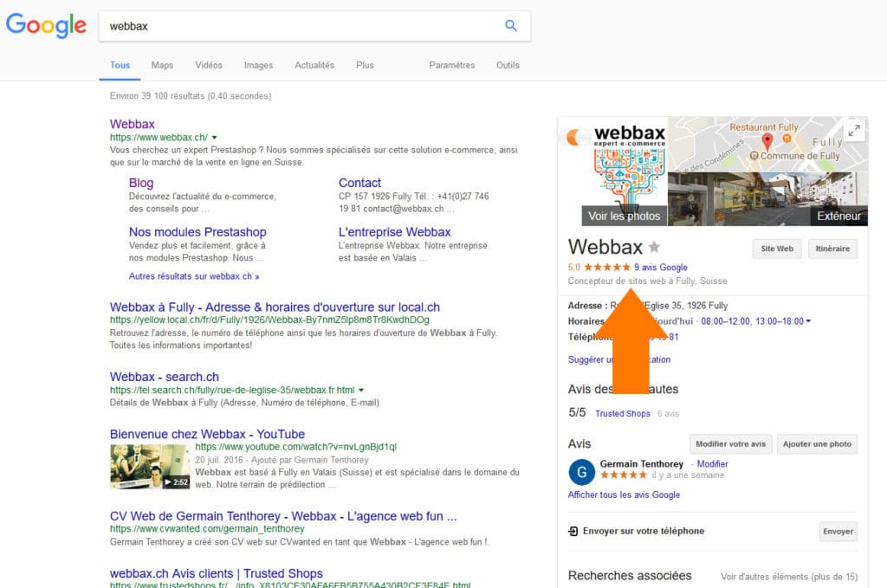
Task: Open Bienvenue chez Webbax - YouTube result
Action: pos(207,434)
